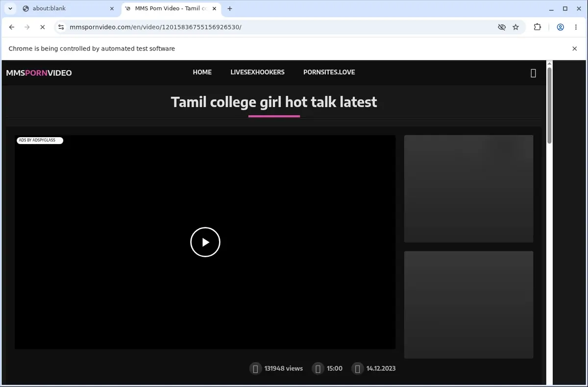This screenshot has width=588, height=387.
Task: Click the video title heading text
Action: 274,102
